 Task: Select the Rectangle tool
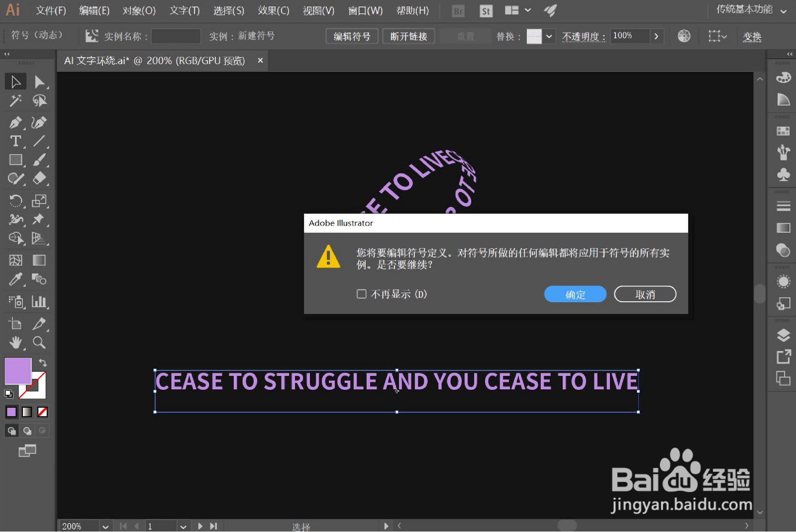[15, 160]
